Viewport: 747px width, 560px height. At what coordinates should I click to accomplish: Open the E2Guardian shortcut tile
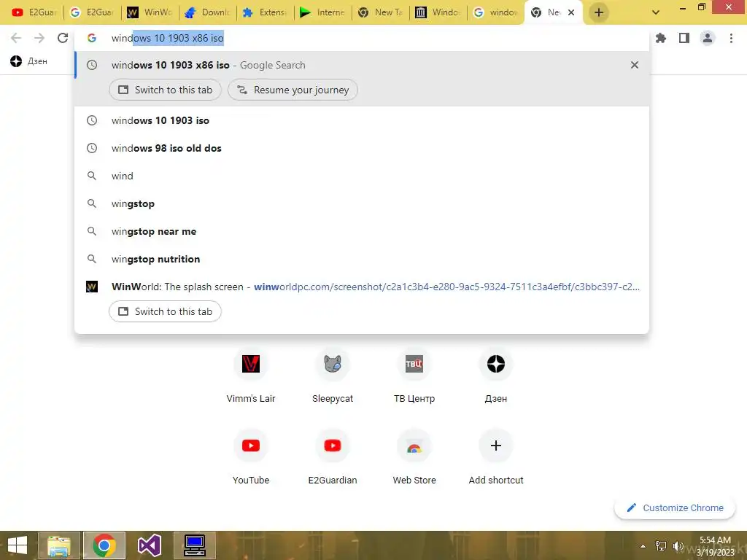[333, 457]
